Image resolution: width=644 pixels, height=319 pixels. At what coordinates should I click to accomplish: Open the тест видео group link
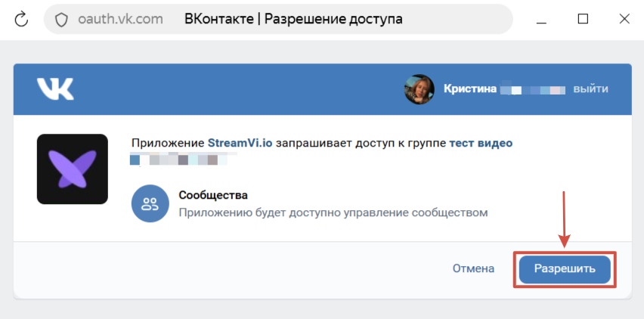coord(481,144)
